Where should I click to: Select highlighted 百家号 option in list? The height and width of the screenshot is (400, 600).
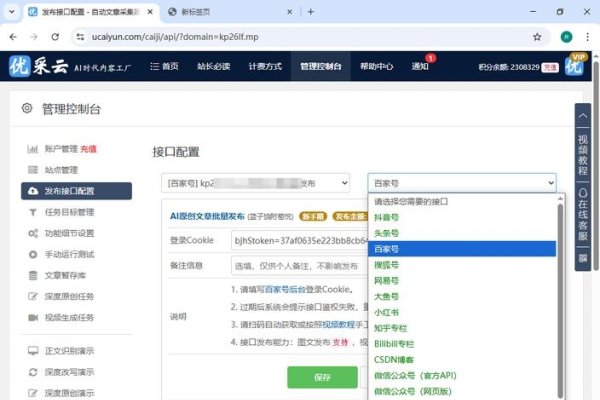point(462,249)
